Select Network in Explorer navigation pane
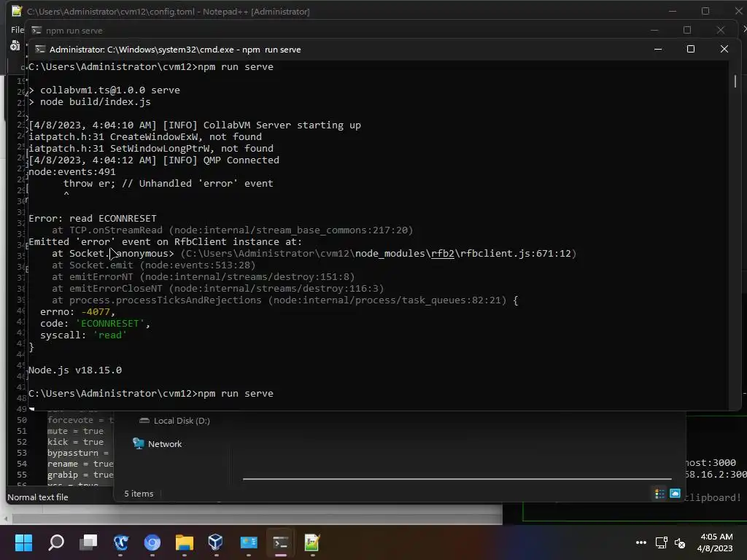 164,444
